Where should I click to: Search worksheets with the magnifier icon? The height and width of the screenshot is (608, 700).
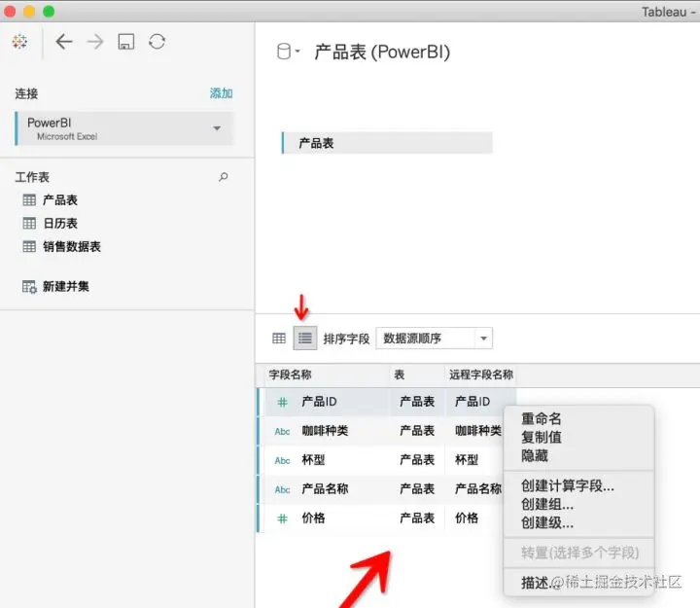224,177
